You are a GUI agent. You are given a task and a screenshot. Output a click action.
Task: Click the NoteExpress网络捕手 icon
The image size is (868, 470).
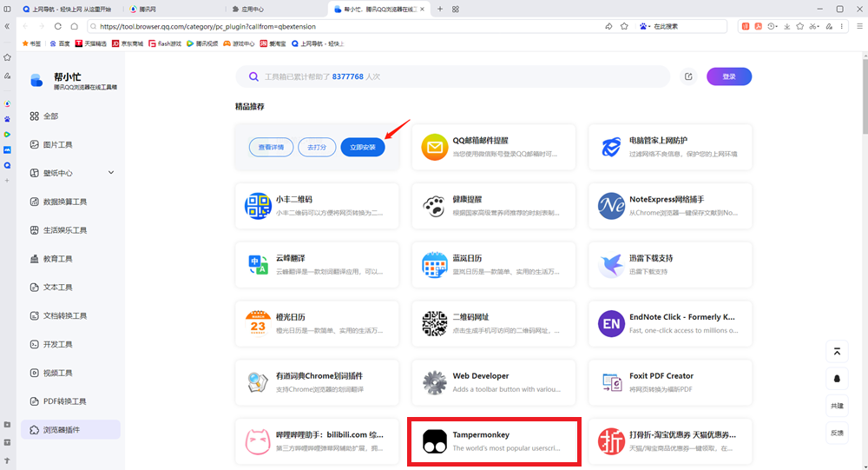pos(611,206)
